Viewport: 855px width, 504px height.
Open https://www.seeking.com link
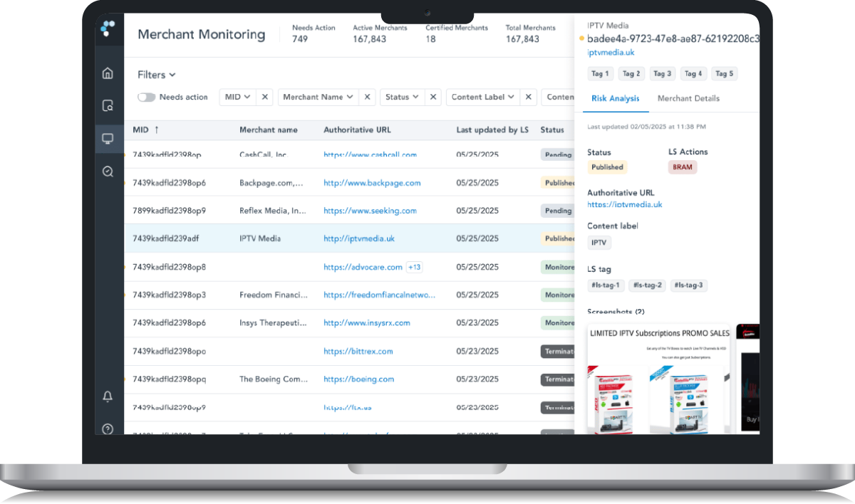click(x=370, y=211)
